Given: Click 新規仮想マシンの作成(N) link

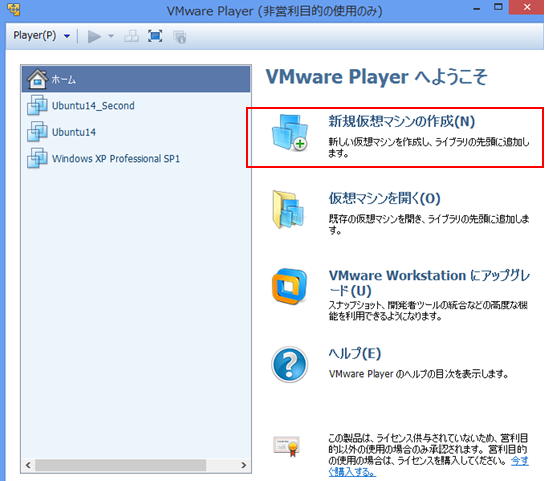Looking at the screenshot, I should click(x=402, y=121).
